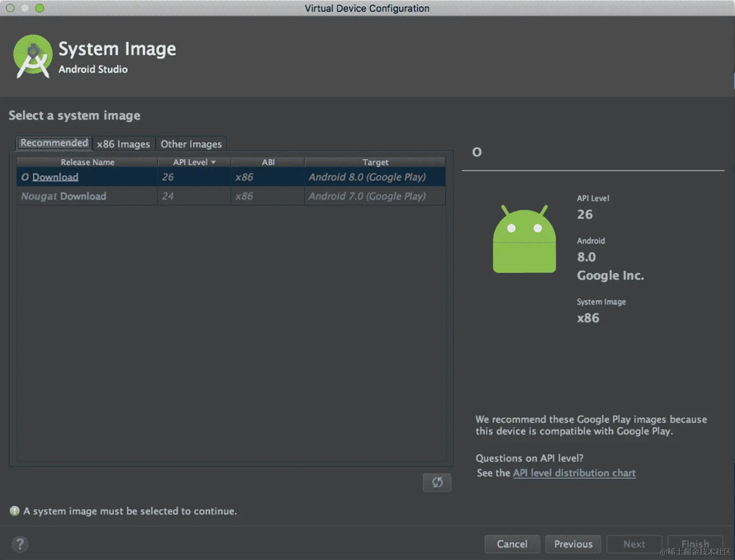Open the help question mark button

click(20, 544)
